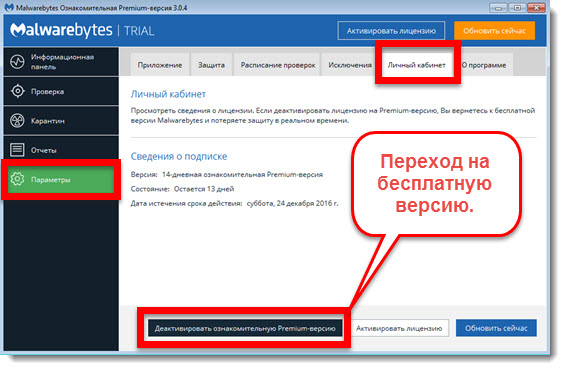Click the TRIAL label in header

click(x=139, y=31)
